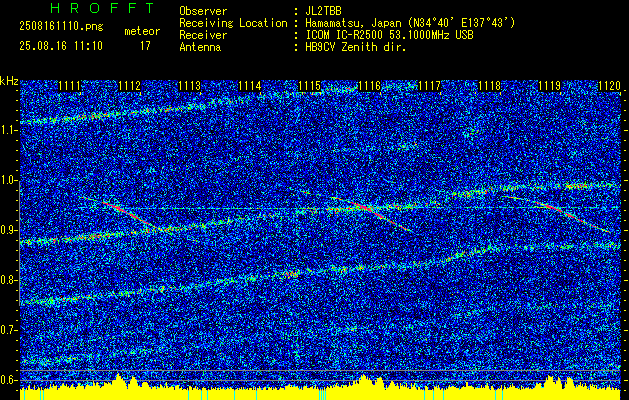
Task: Click the Observer label
Action: click(x=203, y=11)
